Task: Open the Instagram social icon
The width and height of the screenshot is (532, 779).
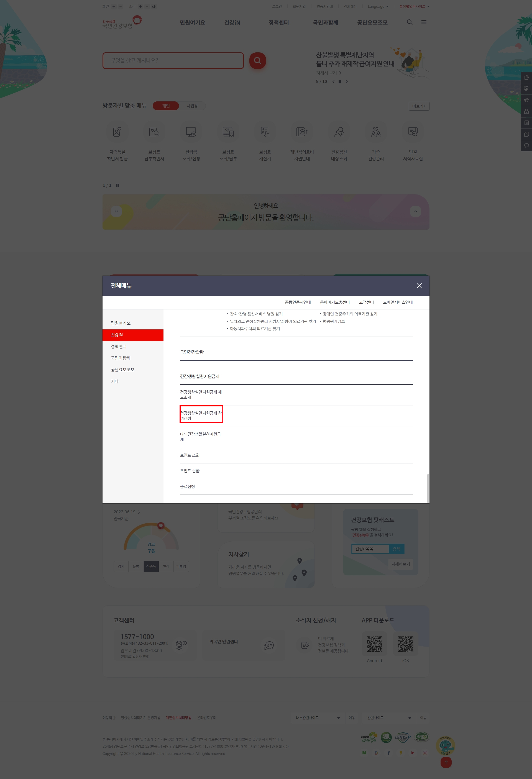Action: tap(425, 753)
